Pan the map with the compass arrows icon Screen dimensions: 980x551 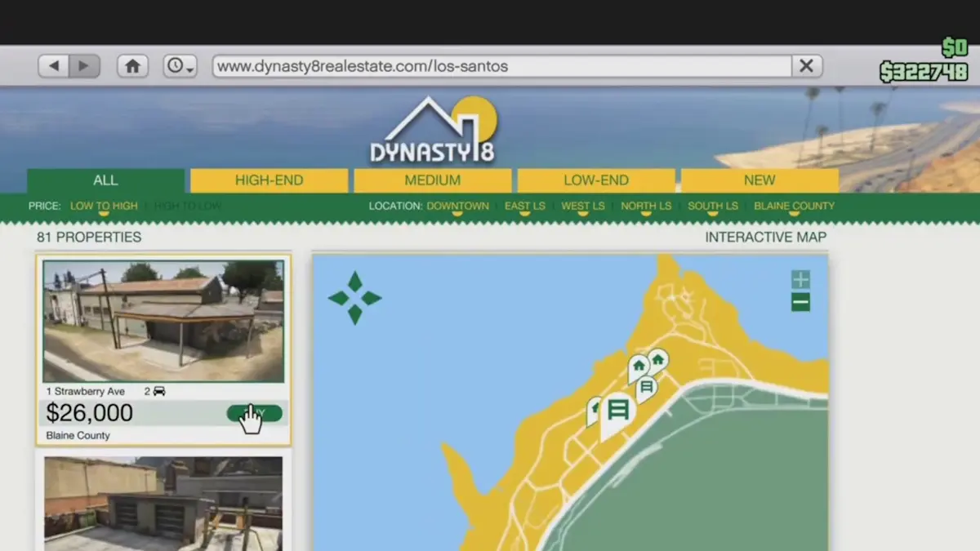coord(354,298)
